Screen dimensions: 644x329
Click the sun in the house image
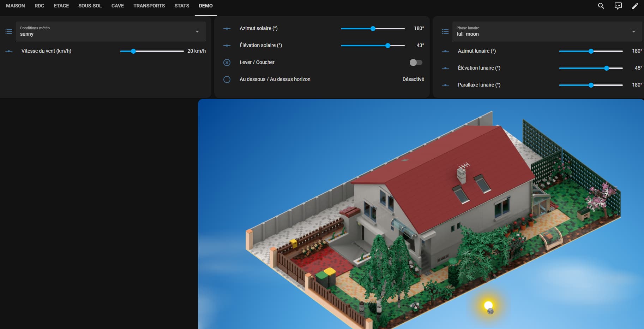tap(488, 305)
